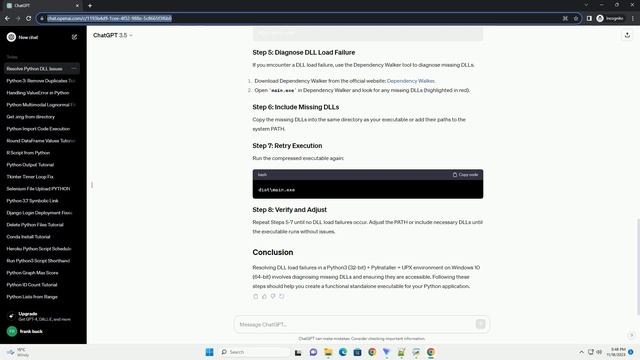Open the chat app on the taskbar

(313, 352)
